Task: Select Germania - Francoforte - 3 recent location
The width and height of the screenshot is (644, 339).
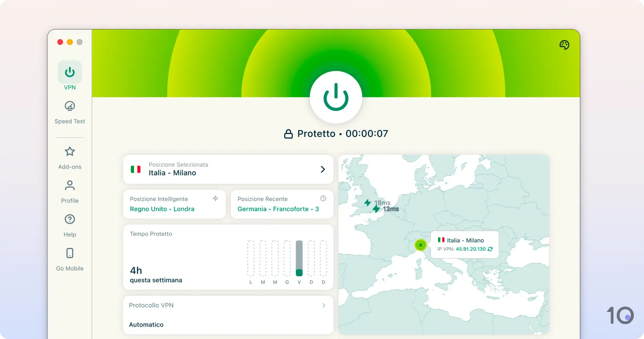Action: [282, 204]
